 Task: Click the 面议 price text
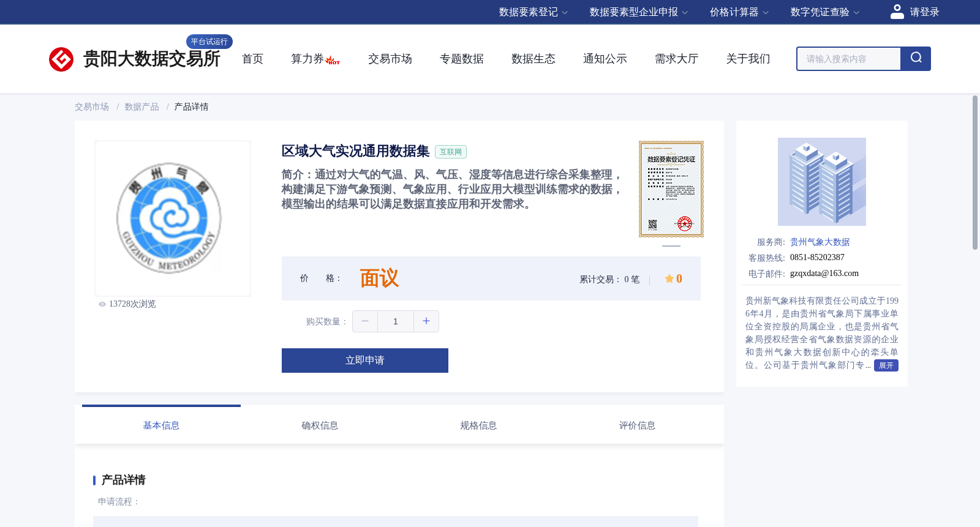379,278
